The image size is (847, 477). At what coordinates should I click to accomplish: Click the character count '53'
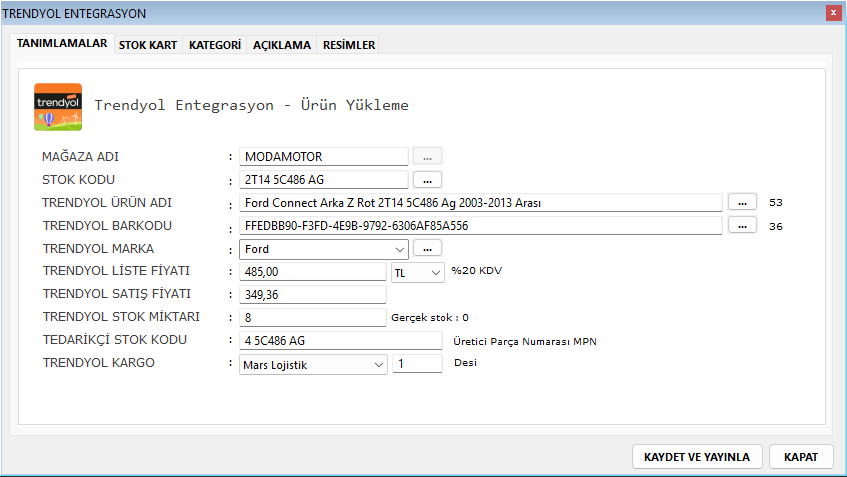776,203
